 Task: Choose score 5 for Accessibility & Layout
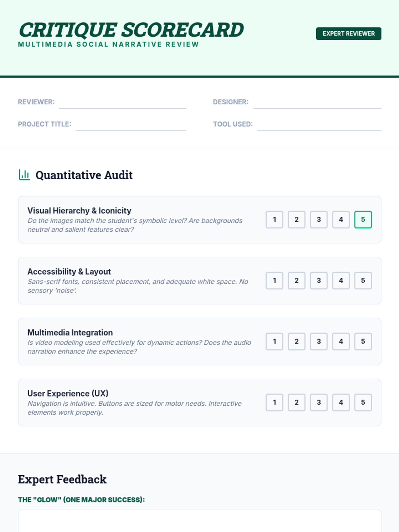coord(363,280)
